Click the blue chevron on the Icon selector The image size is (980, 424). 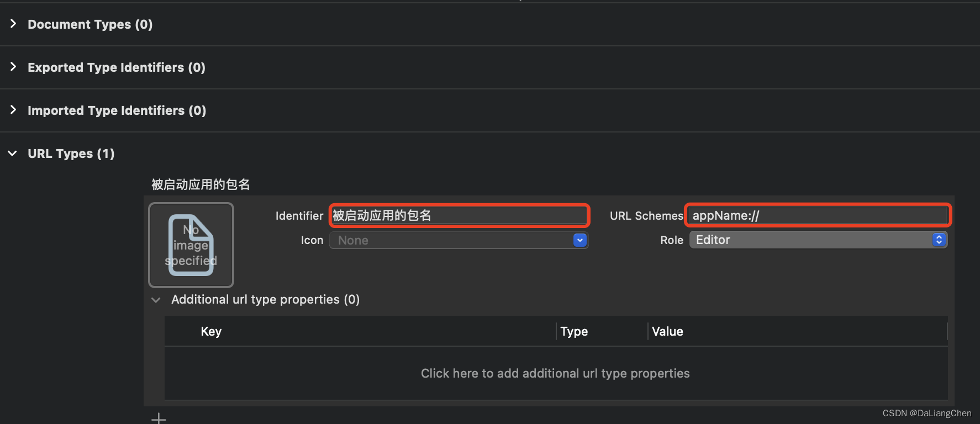click(x=579, y=240)
